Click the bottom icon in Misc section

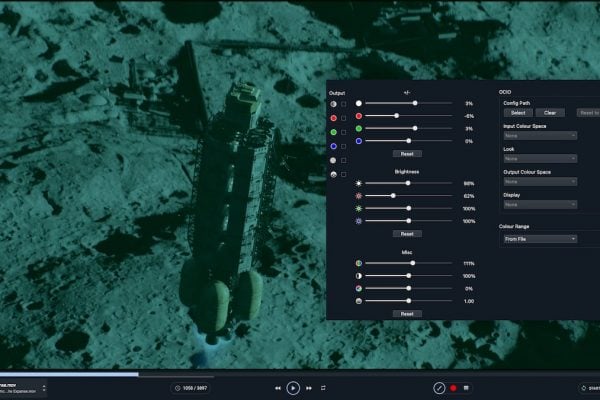point(359,301)
